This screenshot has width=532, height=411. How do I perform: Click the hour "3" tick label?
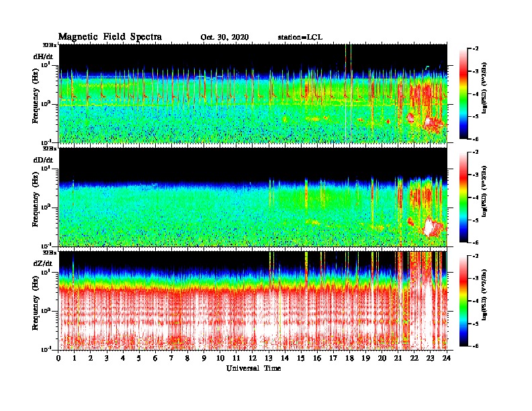[107, 358]
